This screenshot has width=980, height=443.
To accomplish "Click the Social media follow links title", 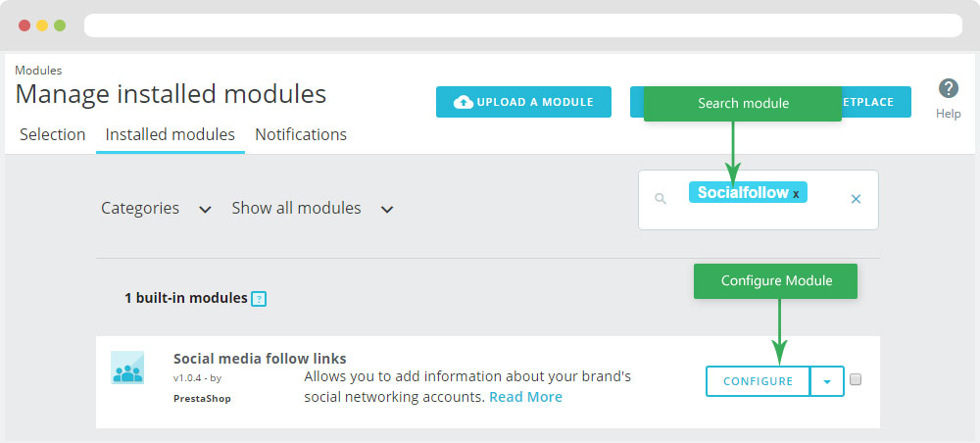I will 260,359.
